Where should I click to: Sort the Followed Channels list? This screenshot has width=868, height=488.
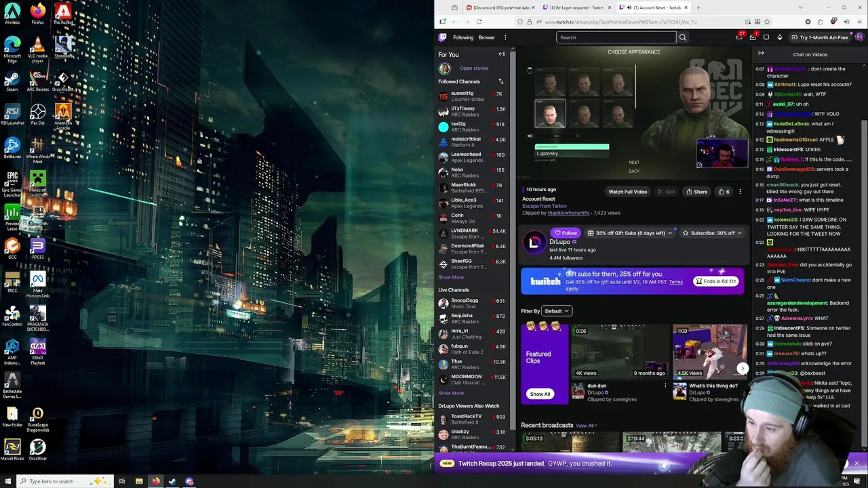tap(501, 81)
